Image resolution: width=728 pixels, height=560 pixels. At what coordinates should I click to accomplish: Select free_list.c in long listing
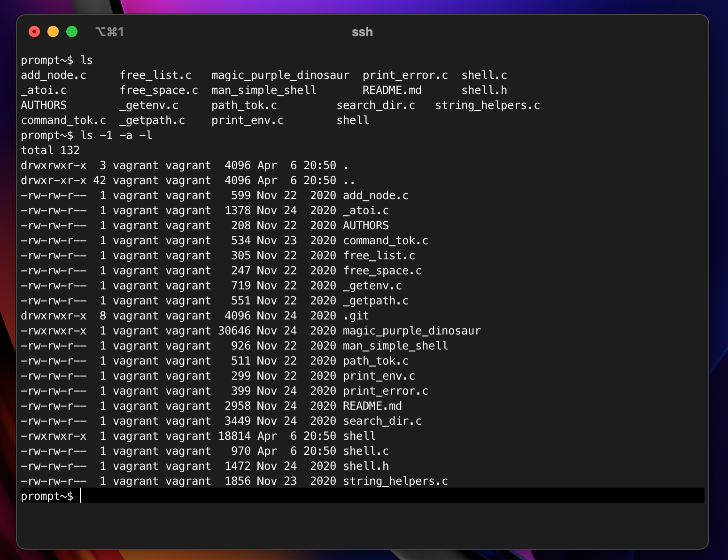coord(379,256)
